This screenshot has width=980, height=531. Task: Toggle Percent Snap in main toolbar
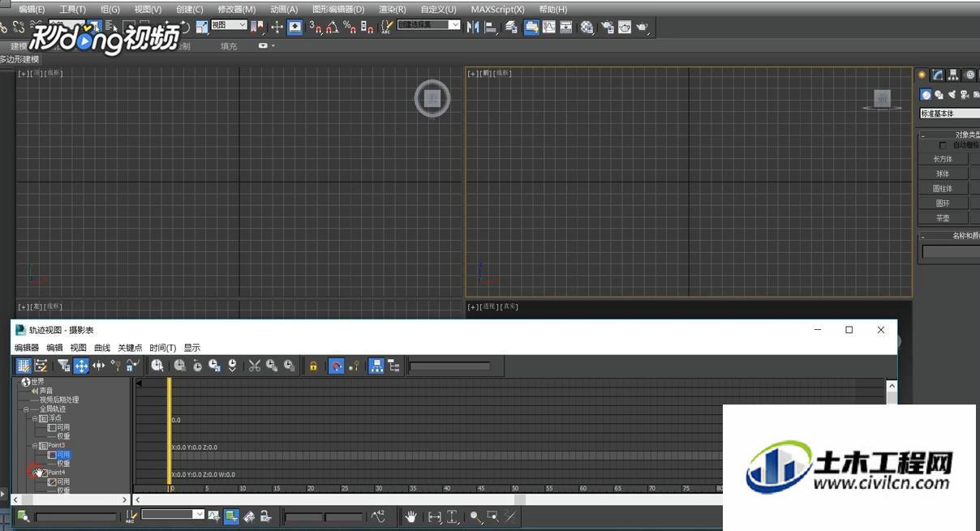(x=350, y=27)
